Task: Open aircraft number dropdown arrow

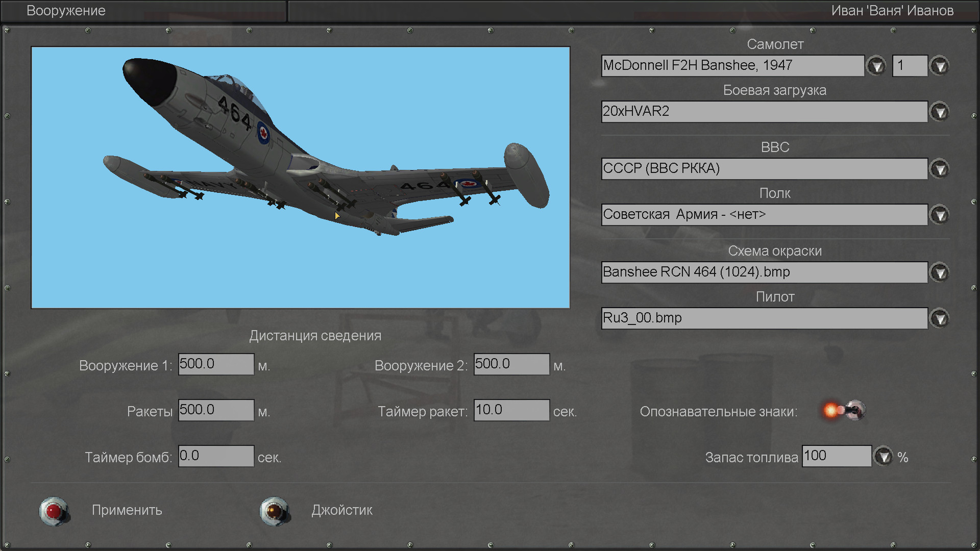Action: tap(940, 66)
